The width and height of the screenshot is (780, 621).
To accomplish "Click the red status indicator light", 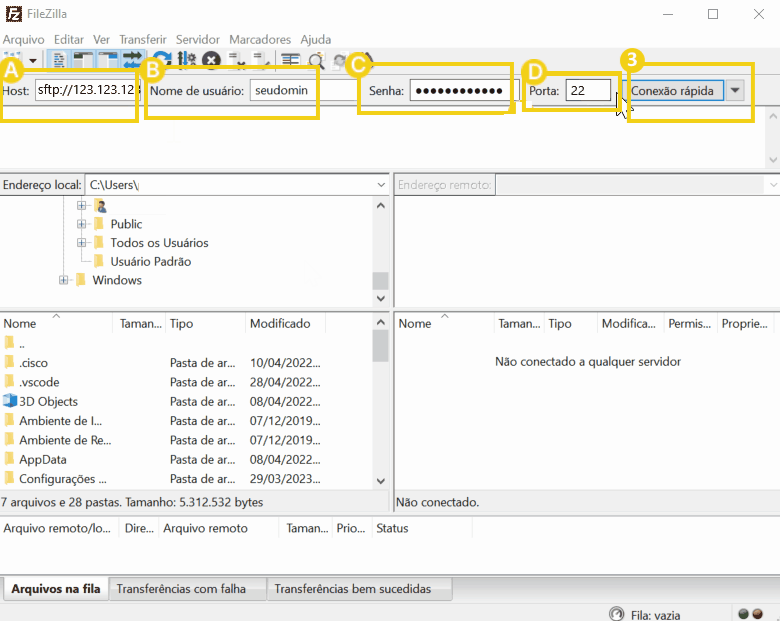I will pyautogui.click(x=758, y=614).
